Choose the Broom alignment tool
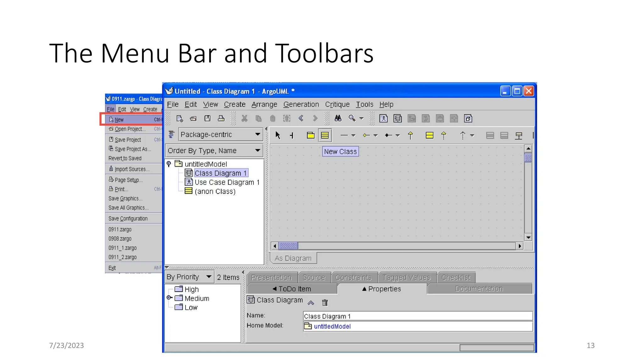 (292, 135)
